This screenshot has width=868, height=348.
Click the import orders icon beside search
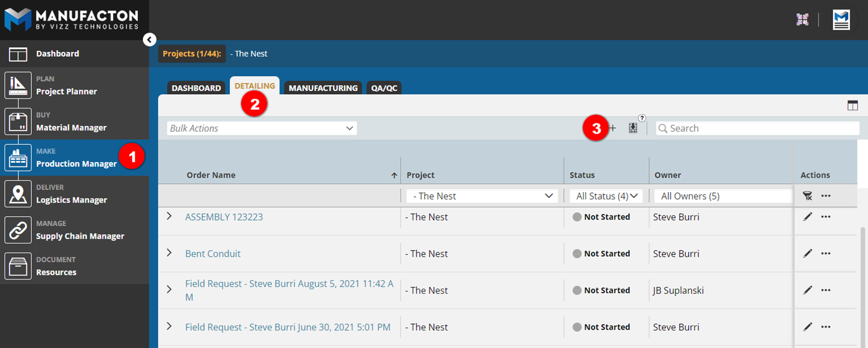(x=632, y=128)
